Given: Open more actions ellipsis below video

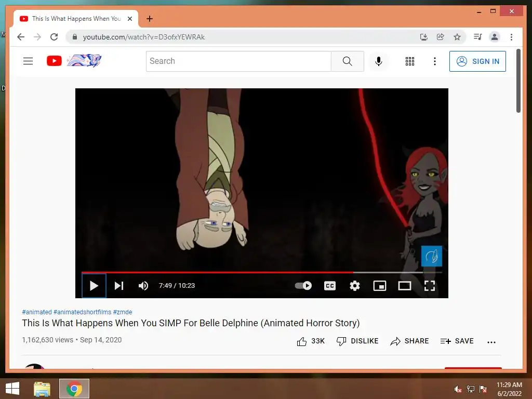Looking at the screenshot, I should [x=491, y=342].
